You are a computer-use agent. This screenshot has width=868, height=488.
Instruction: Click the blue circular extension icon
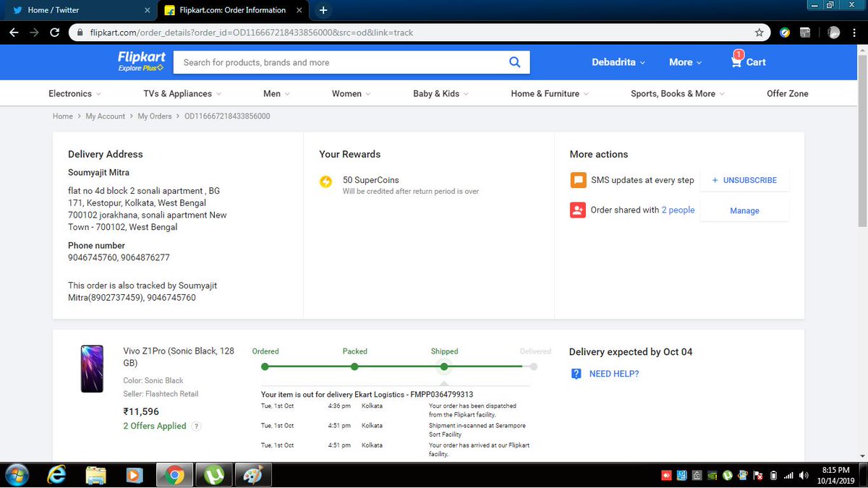(x=785, y=33)
